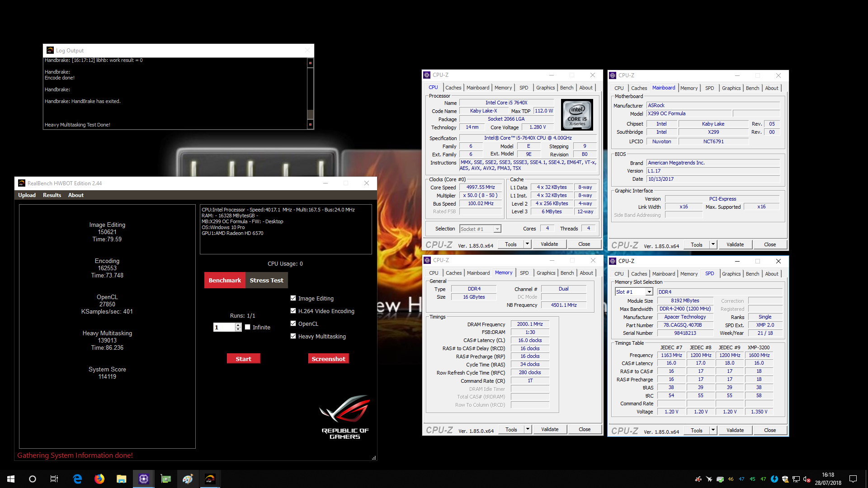
Task: Toggle the H.264 Video Encoding checkbox
Action: 293,311
